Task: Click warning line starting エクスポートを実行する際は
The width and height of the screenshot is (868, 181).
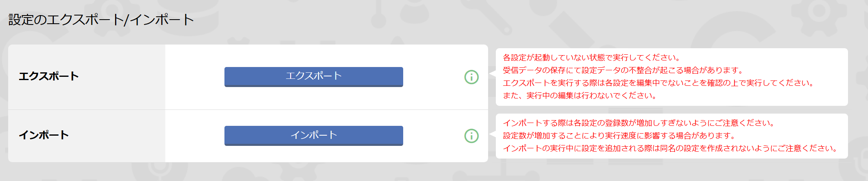Action: 659,83
